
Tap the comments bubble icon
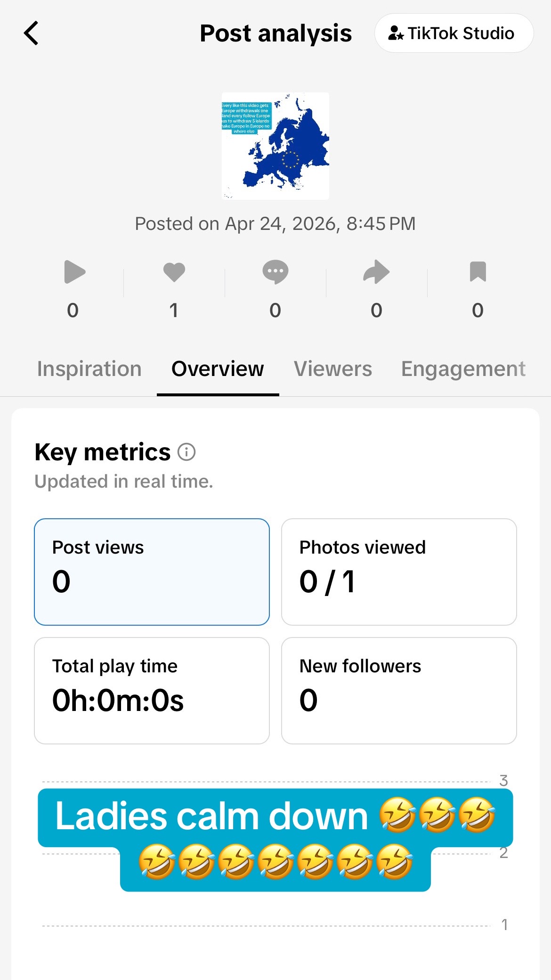pyautogui.click(x=275, y=272)
